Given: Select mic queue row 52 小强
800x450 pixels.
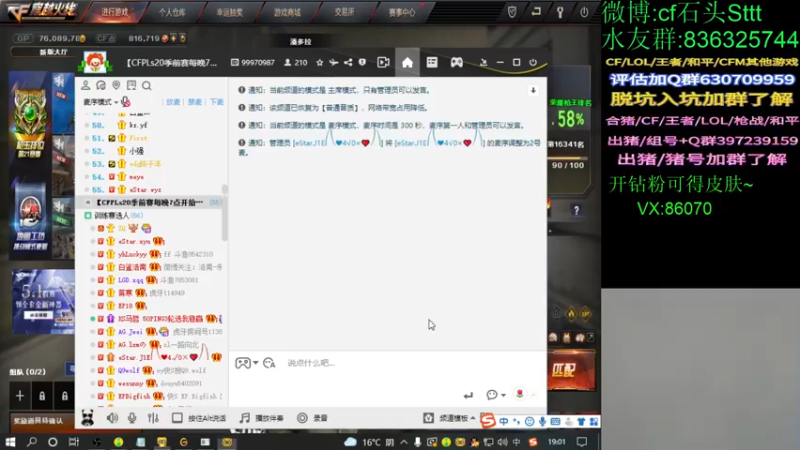Looking at the screenshot, I should 151,151.
